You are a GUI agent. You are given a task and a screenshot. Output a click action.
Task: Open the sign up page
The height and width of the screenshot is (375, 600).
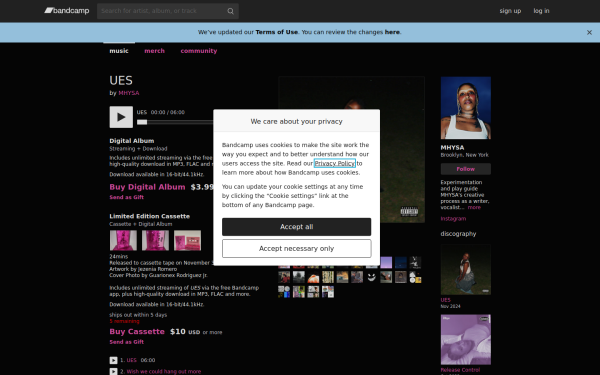pyautogui.click(x=510, y=11)
